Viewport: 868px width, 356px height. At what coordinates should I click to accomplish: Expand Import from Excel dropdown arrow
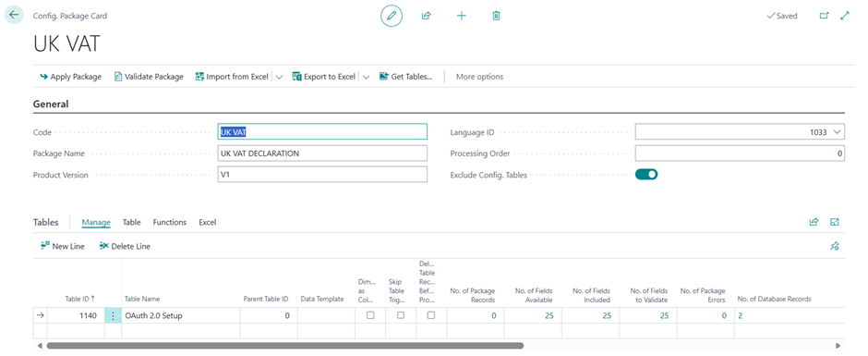coord(279,77)
